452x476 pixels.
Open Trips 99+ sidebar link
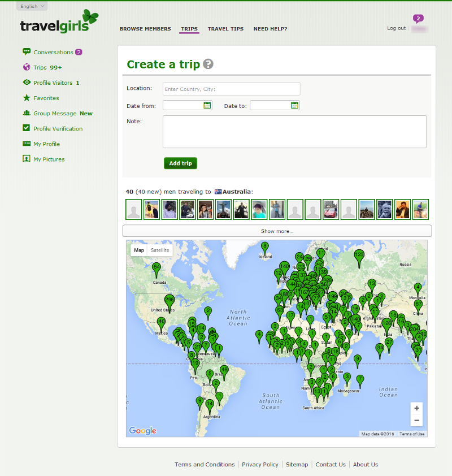47,67
